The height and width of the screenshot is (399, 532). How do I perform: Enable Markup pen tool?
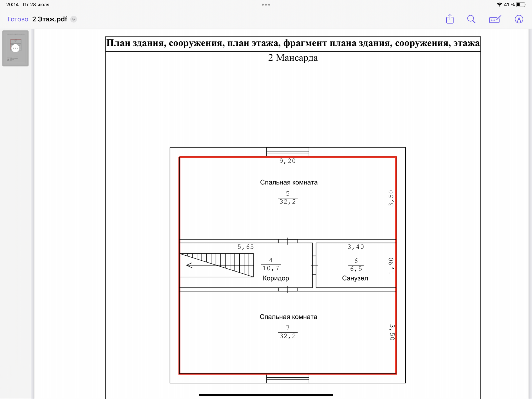click(x=519, y=19)
